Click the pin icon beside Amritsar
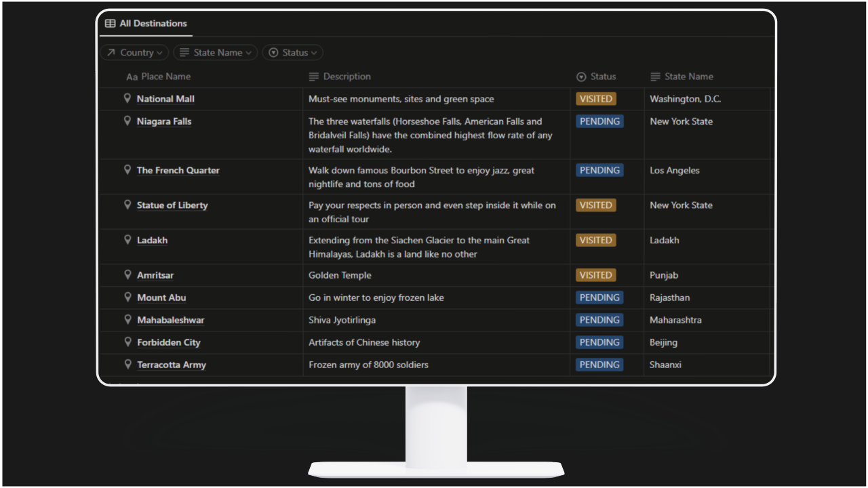This screenshot has width=868, height=488. [127, 274]
